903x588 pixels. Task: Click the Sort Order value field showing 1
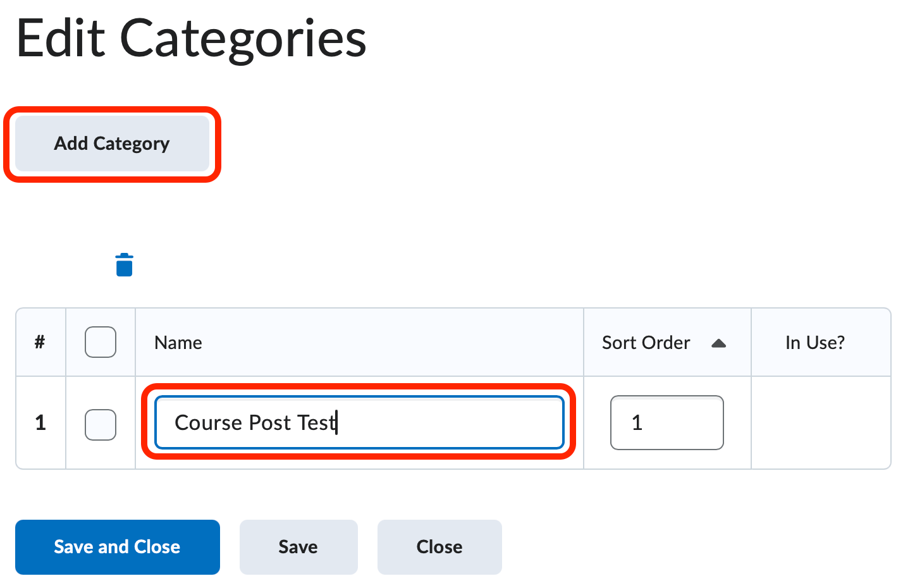click(x=666, y=422)
